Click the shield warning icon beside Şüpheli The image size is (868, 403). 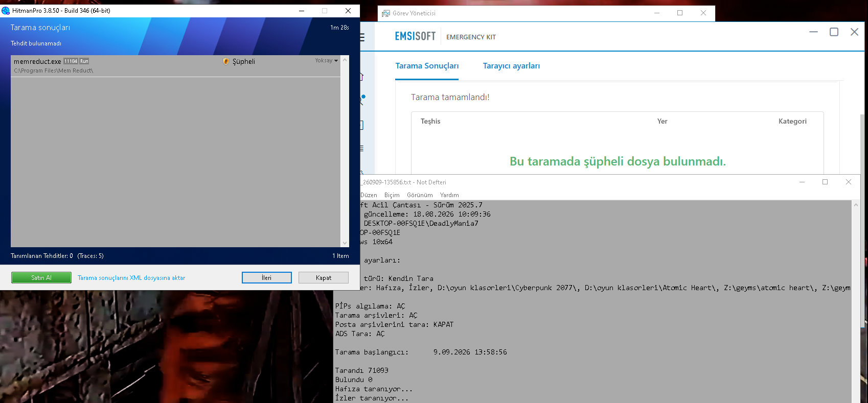[226, 61]
